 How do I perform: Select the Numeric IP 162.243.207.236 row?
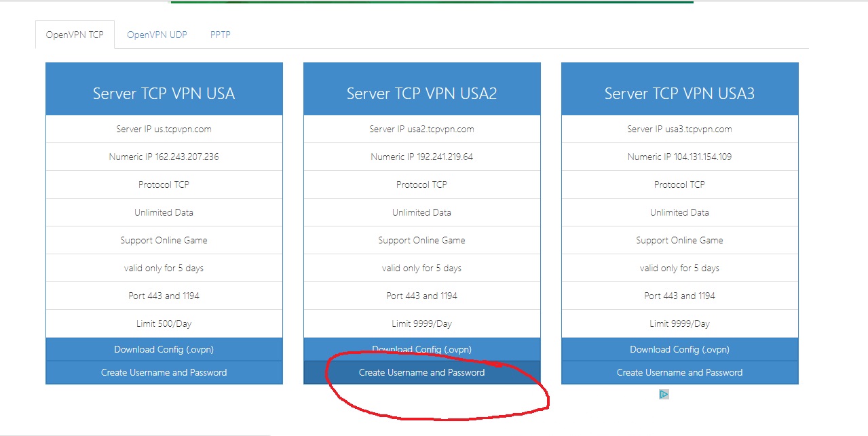[x=164, y=157]
